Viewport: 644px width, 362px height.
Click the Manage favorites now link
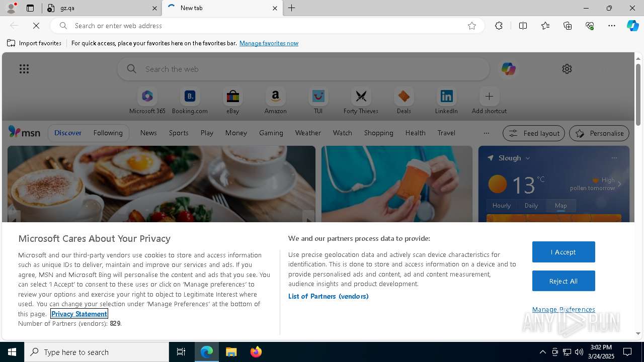tap(269, 43)
